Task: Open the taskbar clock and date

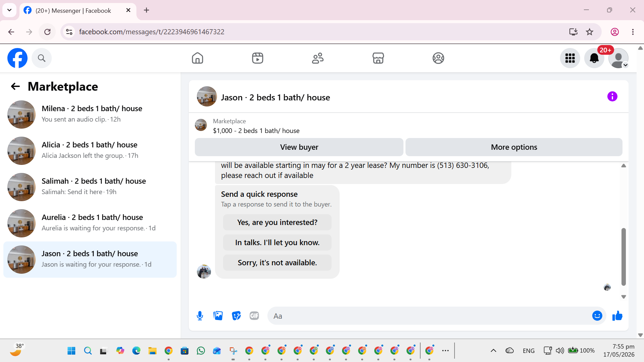Action: click(x=619, y=350)
